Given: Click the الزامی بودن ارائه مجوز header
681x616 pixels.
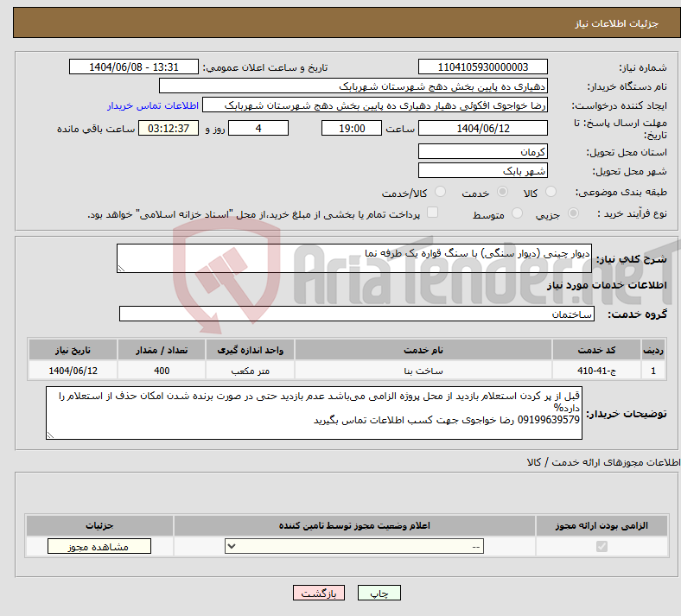Looking at the screenshot, I should [601, 525].
